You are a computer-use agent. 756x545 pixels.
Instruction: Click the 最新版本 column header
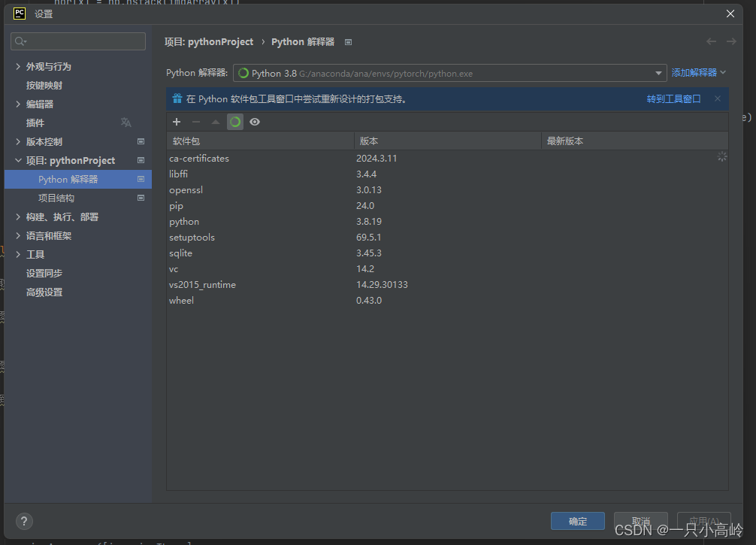tap(634, 141)
